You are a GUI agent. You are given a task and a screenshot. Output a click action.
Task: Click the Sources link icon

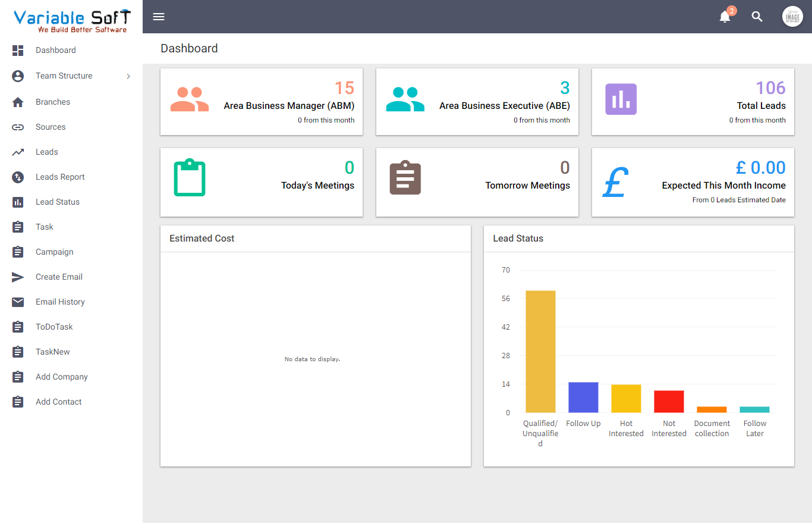click(17, 127)
